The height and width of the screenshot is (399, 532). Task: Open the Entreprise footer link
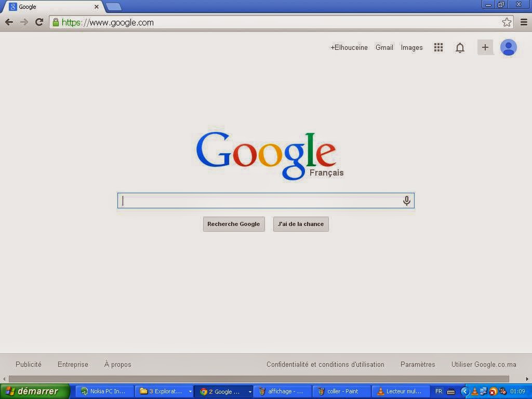73,364
